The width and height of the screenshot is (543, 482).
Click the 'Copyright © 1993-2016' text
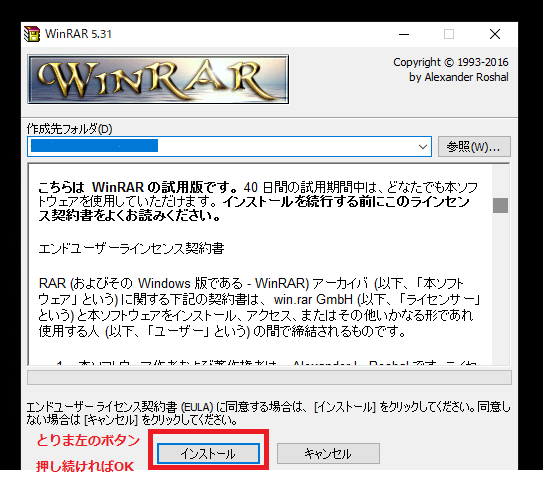click(x=451, y=62)
